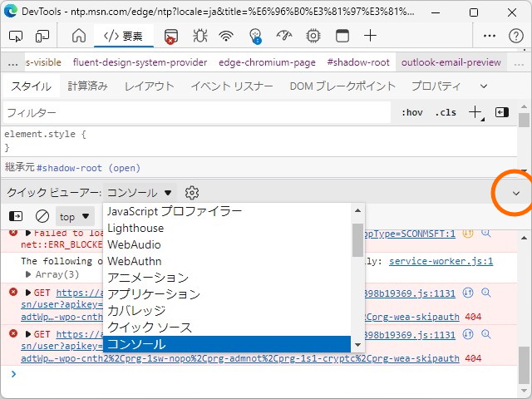
Task: Select アニメーション in the dropdown list
Action: tap(227, 278)
